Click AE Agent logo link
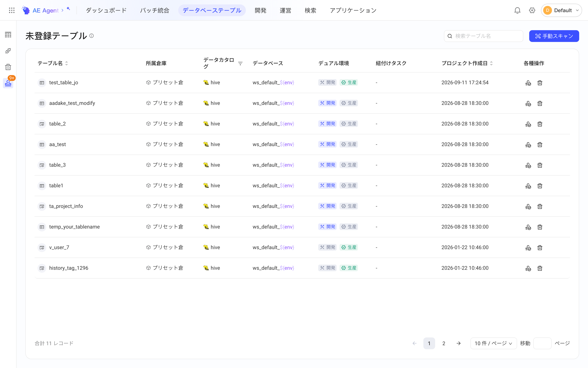The width and height of the screenshot is (588, 368). (40, 10)
